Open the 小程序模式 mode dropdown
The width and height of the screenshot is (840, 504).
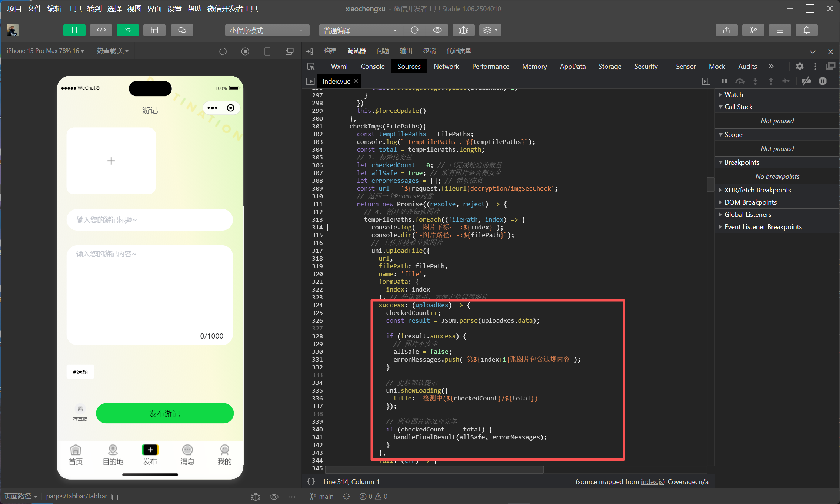click(x=267, y=30)
